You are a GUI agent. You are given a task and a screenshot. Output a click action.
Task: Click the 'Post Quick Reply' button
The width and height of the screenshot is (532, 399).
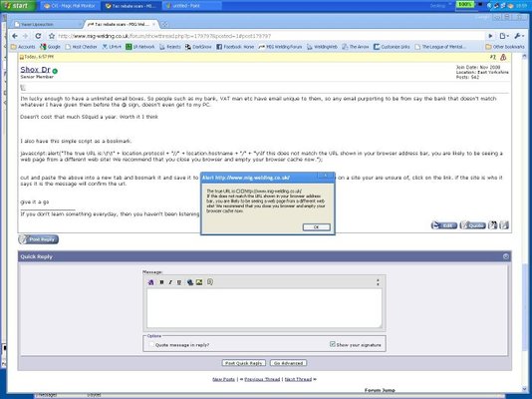click(244, 363)
